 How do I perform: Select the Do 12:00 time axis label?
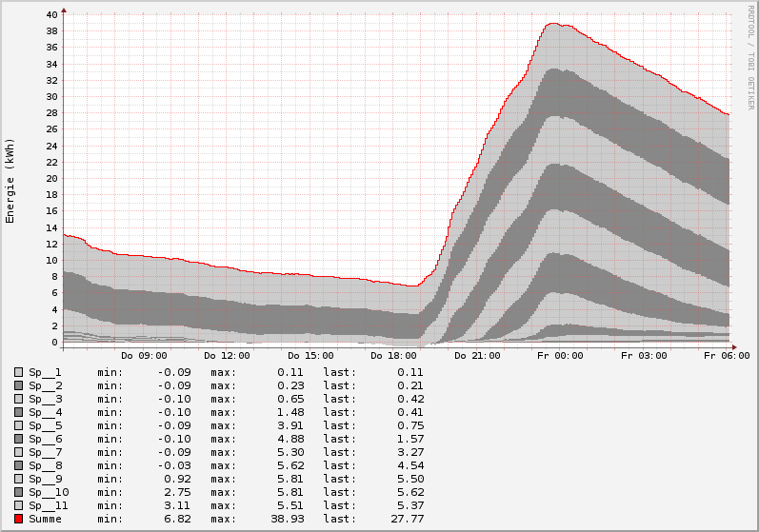[227, 355]
